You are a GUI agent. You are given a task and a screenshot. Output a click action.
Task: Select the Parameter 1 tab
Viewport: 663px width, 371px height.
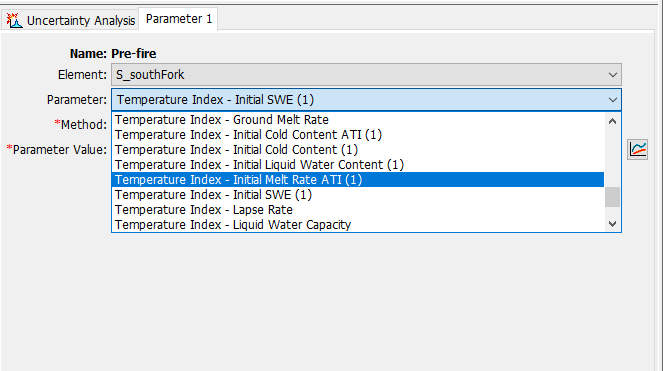[x=178, y=19]
